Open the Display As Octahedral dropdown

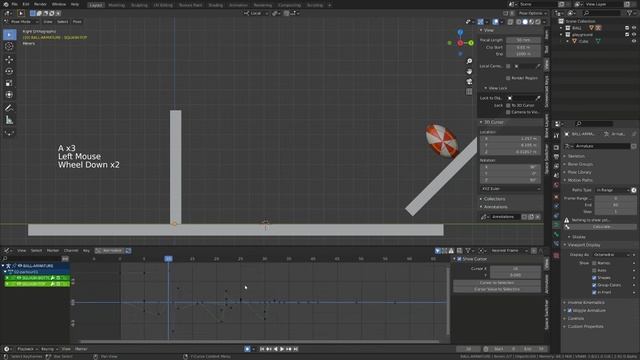pyautogui.click(x=612, y=255)
